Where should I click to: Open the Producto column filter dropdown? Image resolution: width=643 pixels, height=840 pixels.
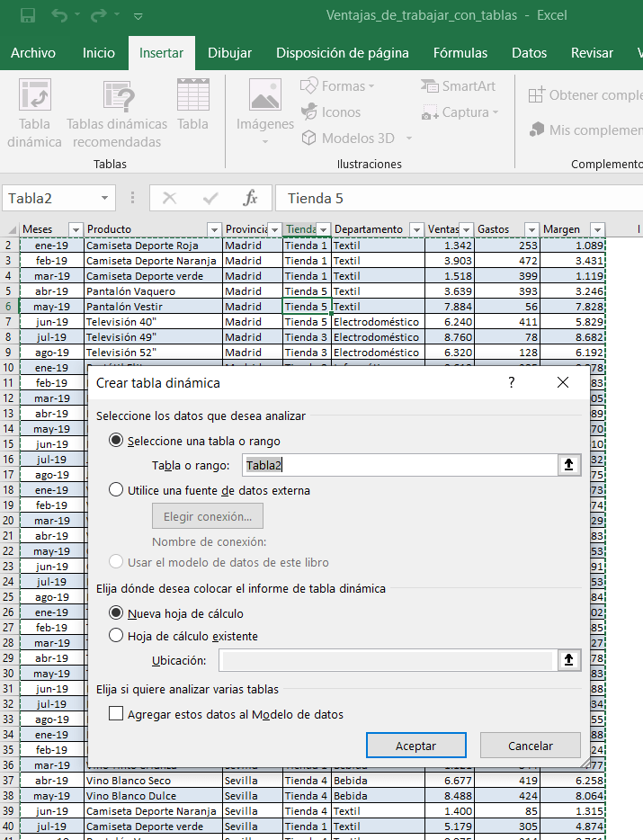pyautogui.click(x=214, y=229)
